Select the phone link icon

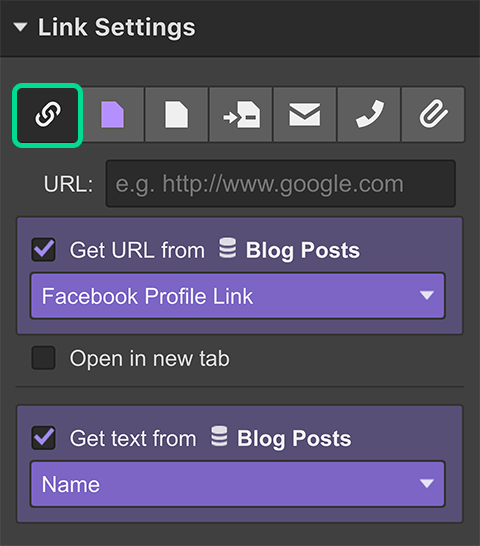[369, 115]
